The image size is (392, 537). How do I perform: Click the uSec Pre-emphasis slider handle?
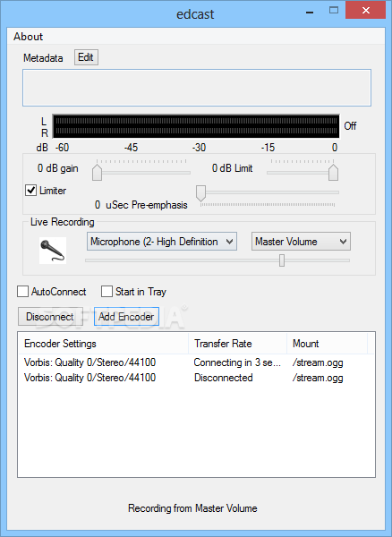click(x=201, y=193)
